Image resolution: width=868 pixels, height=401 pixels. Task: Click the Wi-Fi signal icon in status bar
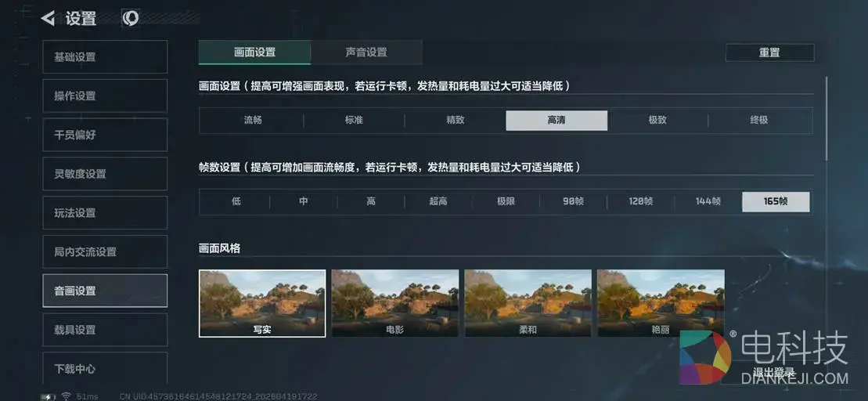(x=66, y=396)
